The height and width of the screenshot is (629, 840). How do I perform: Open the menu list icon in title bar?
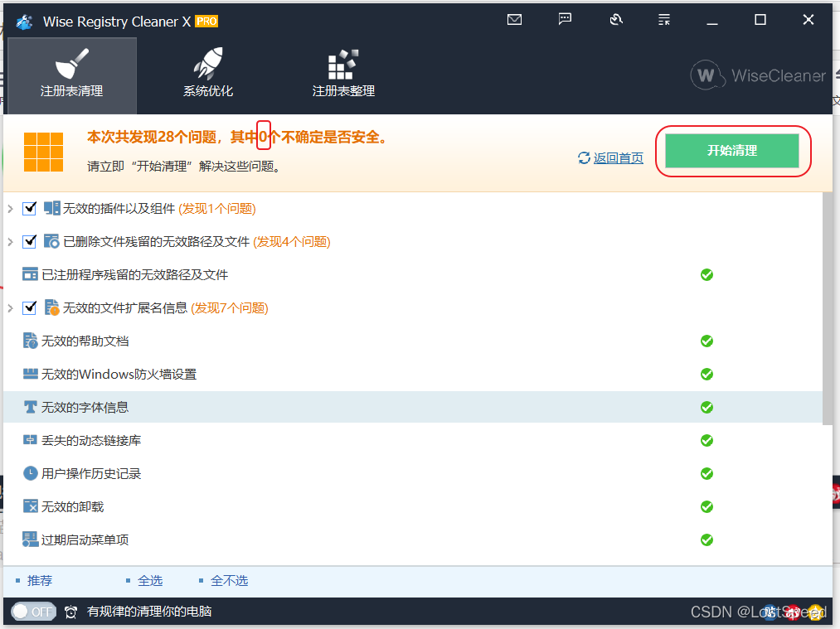(x=663, y=21)
